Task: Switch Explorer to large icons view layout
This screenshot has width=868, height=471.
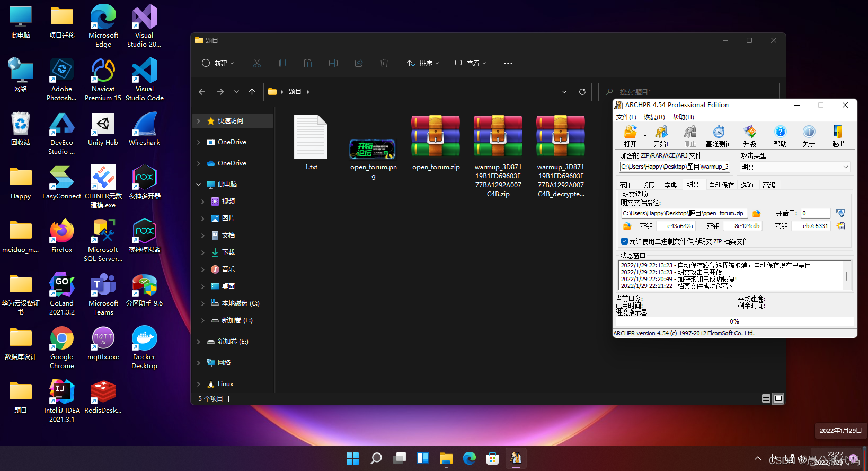Action: (778, 398)
